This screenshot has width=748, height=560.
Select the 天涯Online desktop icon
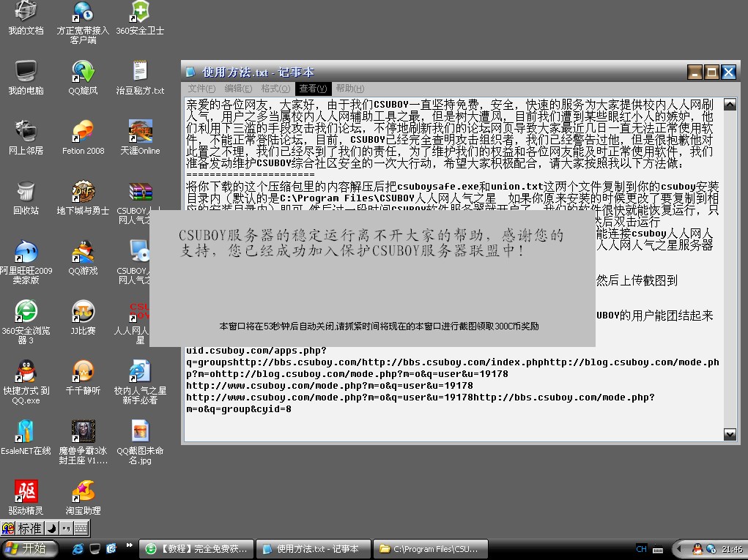point(140,138)
